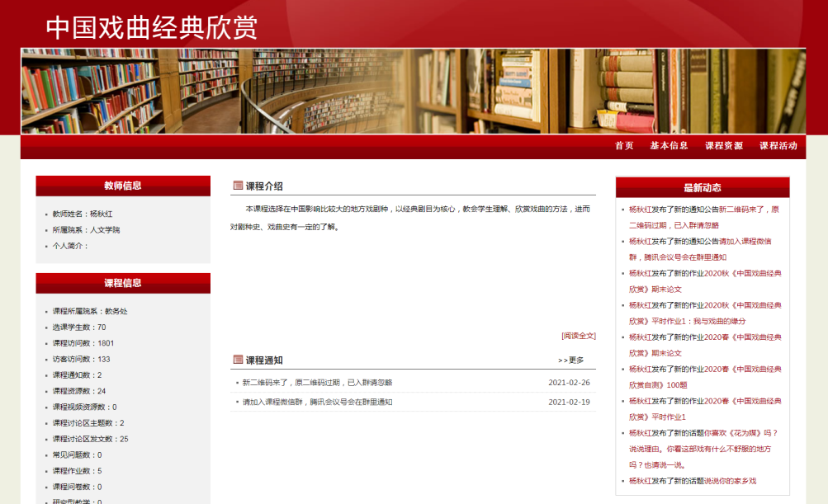Open latest news 请加入课程微信群 announcement

(745, 242)
